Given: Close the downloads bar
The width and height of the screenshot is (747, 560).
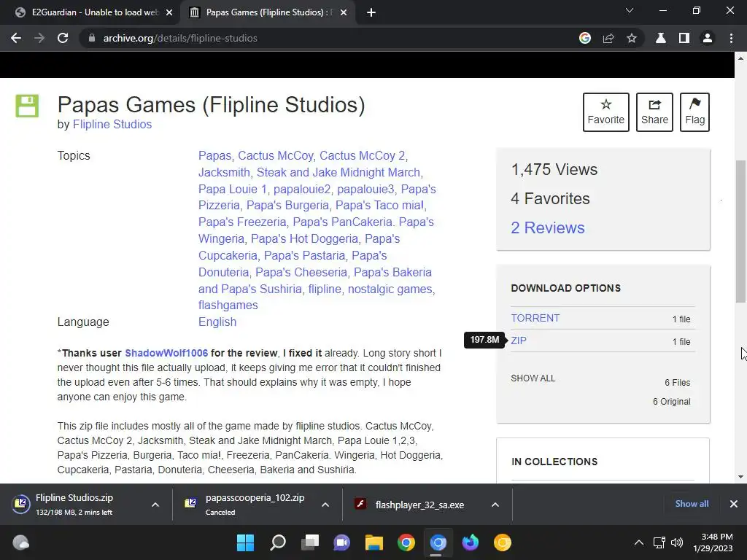Looking at the screenshot, I should pos(734,504).
